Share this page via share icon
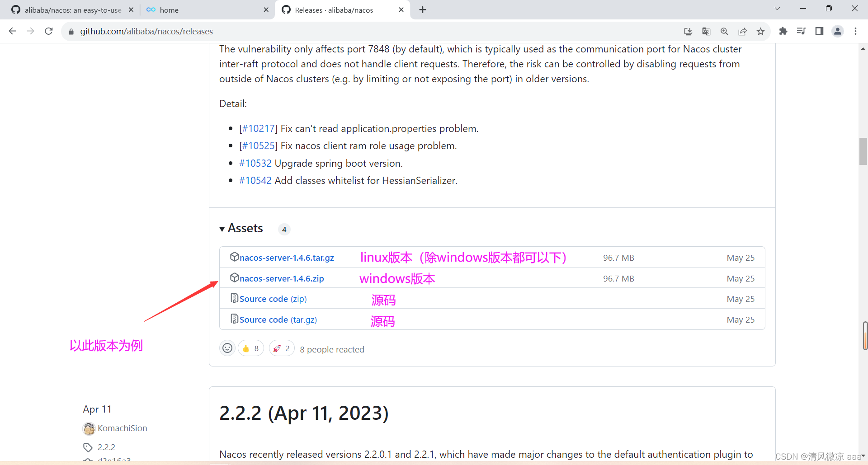Screen dimensions: 868x465 (x=742, y=31)
